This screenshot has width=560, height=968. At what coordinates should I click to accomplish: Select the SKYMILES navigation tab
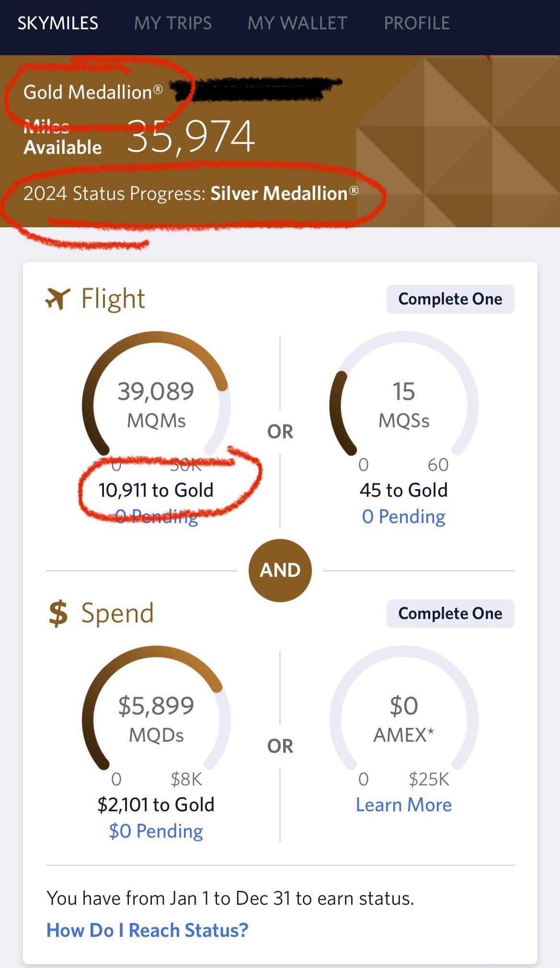pos(58,22)
